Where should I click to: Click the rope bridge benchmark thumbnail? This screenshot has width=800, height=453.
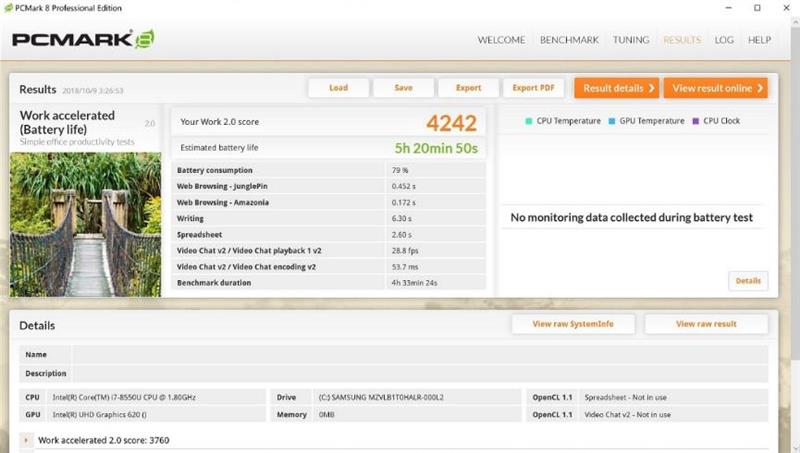(x=85, y=224)
